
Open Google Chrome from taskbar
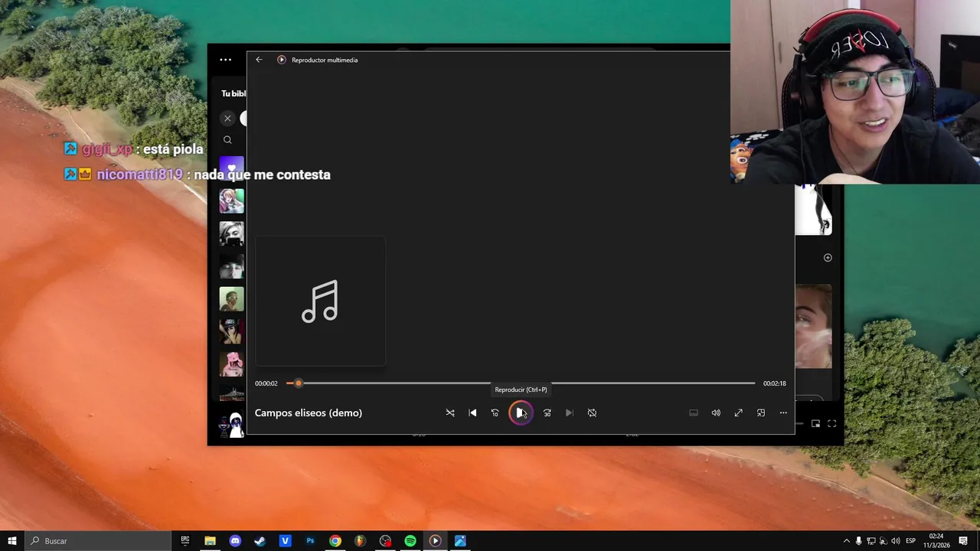335,541
